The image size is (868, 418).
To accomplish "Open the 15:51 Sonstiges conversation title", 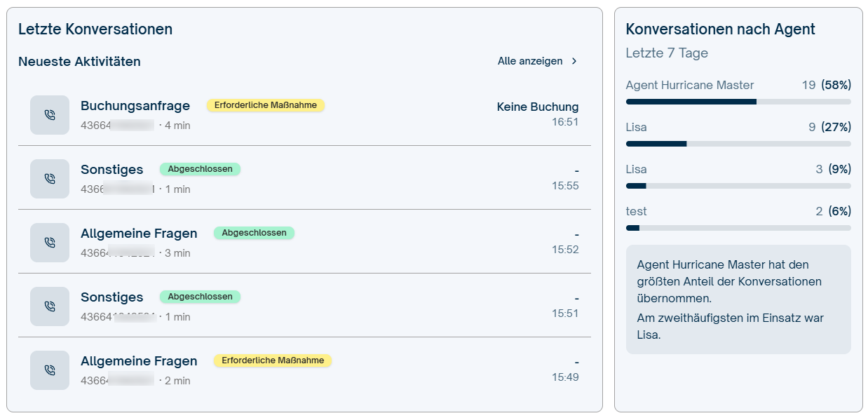I will point(112,297).
